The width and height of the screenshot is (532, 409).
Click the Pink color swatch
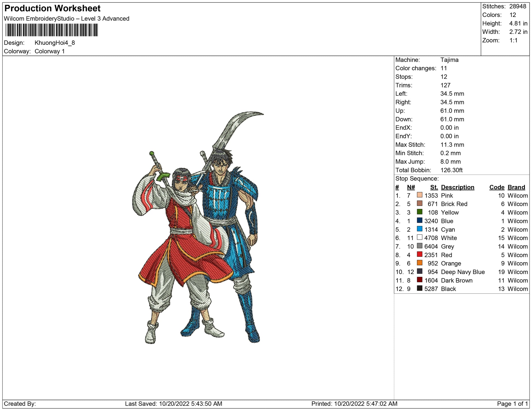tap(419, 195)
